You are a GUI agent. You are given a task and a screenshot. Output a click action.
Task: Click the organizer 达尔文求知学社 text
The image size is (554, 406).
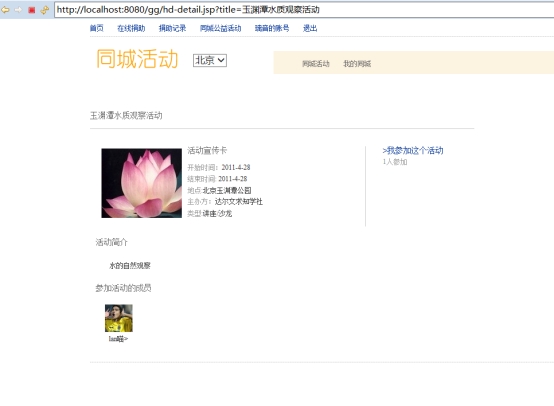(x=238, y=202)
